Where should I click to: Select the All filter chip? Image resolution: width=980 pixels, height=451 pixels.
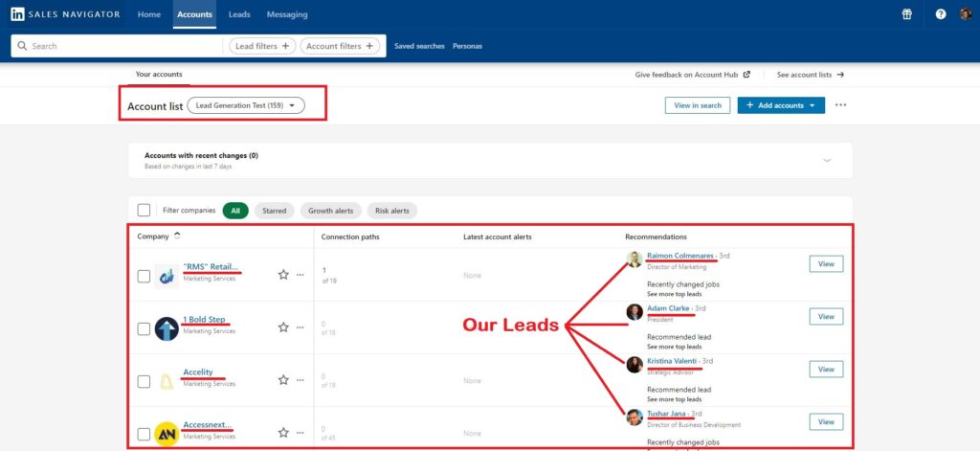[235, 211]
